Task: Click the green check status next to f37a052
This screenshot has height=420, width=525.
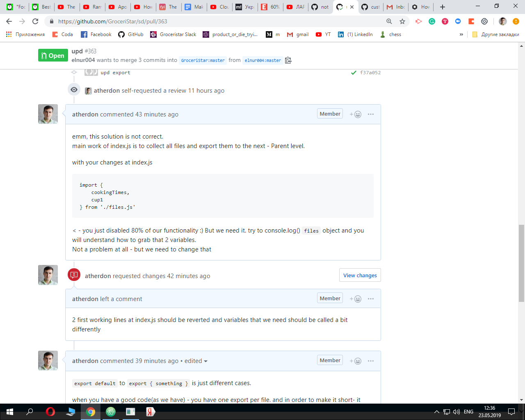Action: click(x=354, y=73)
